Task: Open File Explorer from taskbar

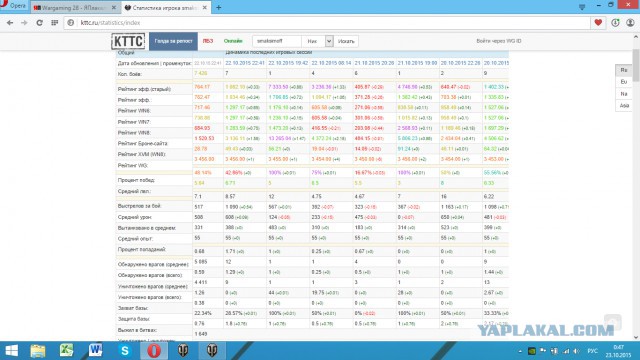Action: point(38,351)
